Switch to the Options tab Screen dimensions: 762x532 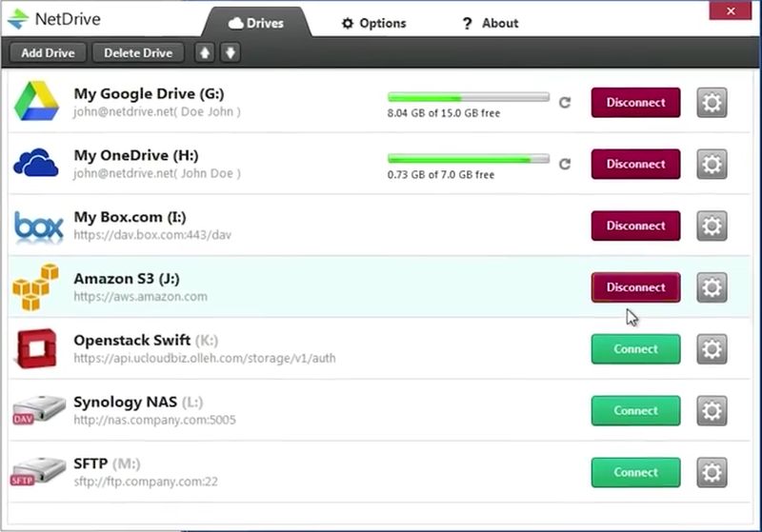point(373,23)
